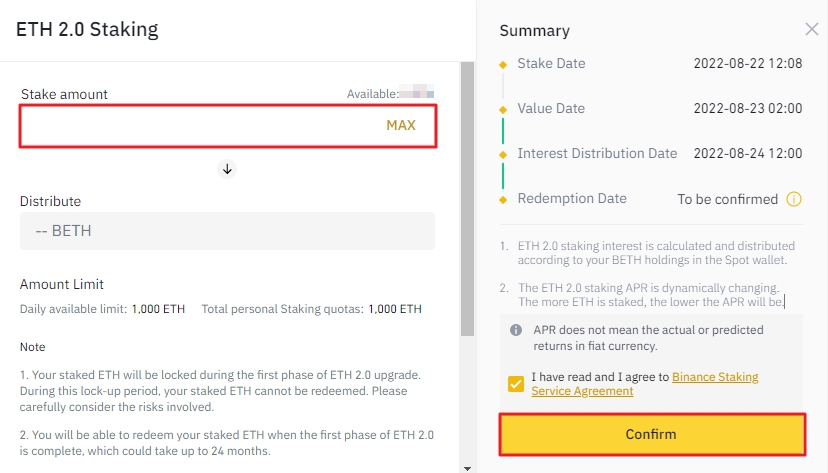Click the info icon beside APR disclaimer
The height and width of the screenshot is (473, 828).
pos(516,330)
